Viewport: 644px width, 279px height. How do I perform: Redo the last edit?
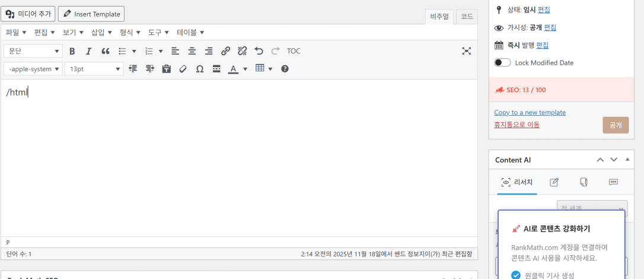(276, 52)
